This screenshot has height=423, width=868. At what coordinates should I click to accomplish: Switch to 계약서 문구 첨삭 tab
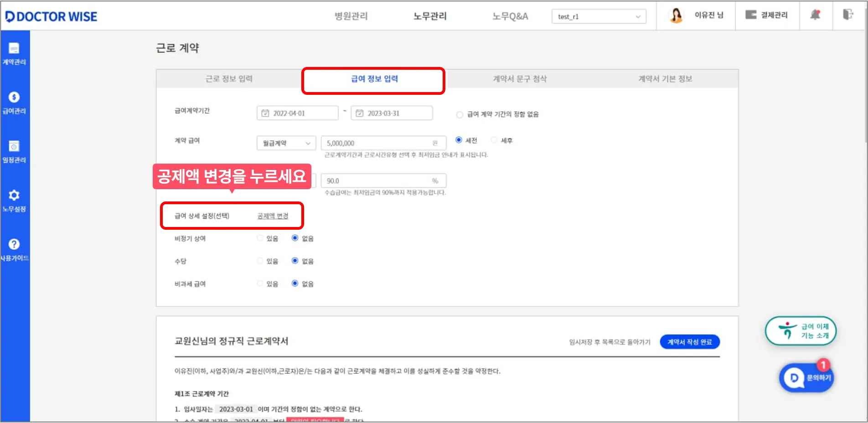520,79
